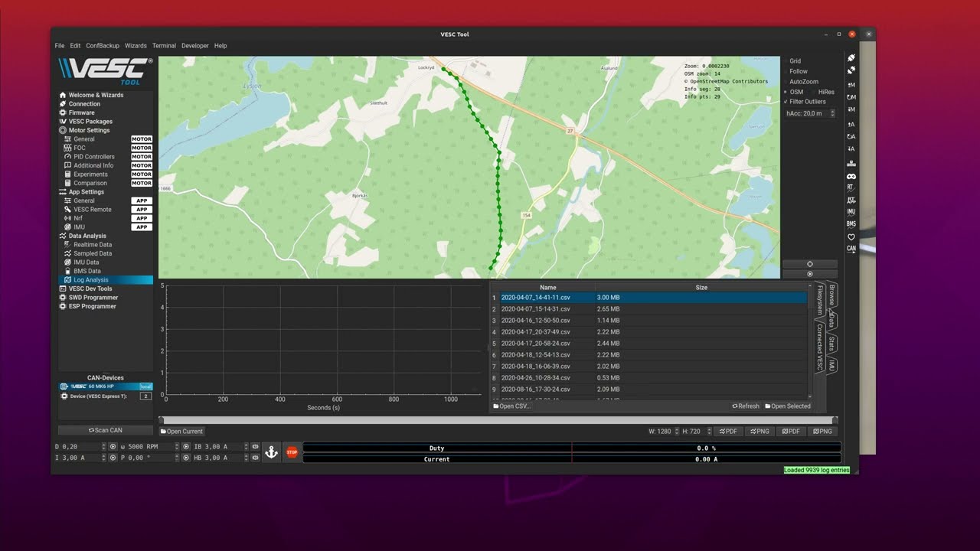Image resolution: width=980 pixels, height=551 pixels.
Task: Click play icon next to ω 5000 RPM field
Action: 185,446
